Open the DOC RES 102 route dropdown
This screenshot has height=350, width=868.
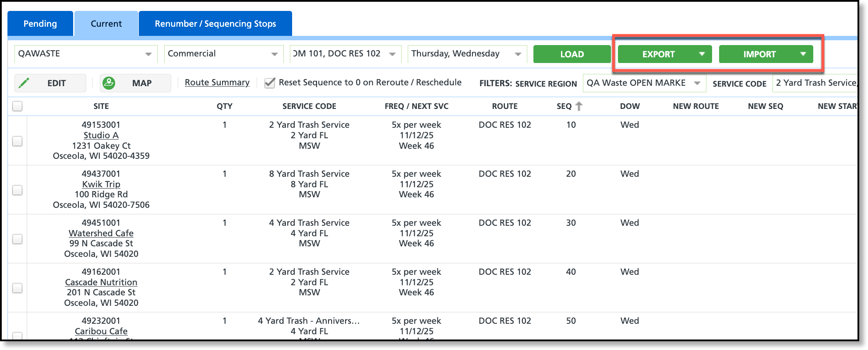346,54
